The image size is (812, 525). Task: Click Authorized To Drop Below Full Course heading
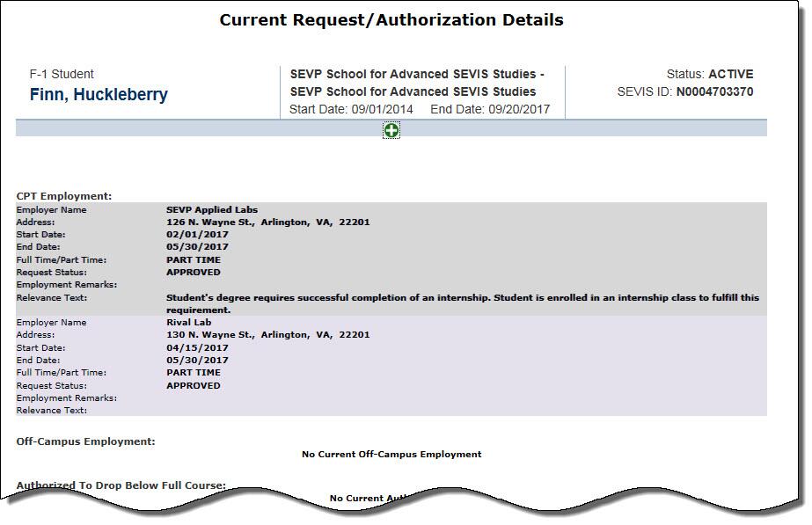click(x=121, y=485)
